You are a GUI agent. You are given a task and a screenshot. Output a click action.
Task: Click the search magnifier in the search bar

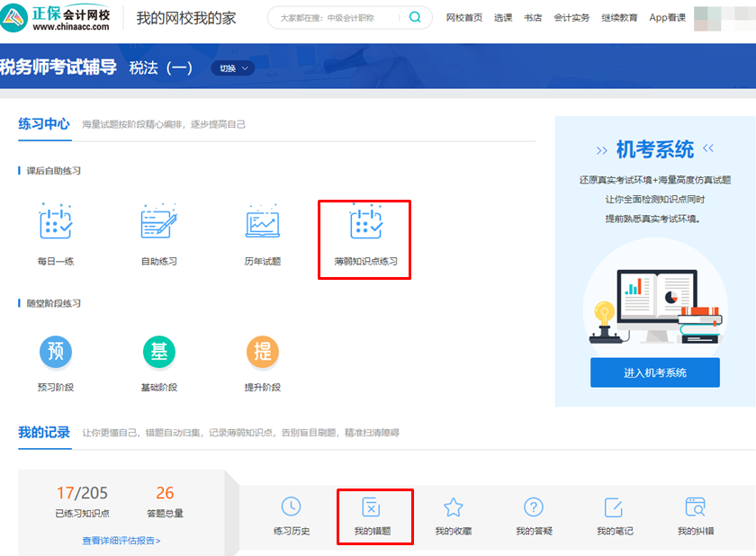click(x=413, y=17)
